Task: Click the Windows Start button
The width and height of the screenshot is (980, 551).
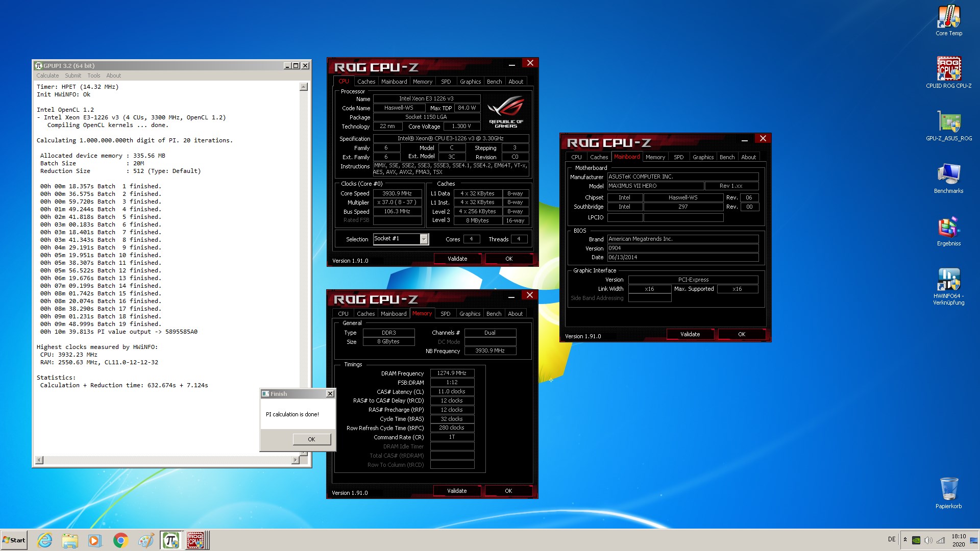Action: point(14,540)
